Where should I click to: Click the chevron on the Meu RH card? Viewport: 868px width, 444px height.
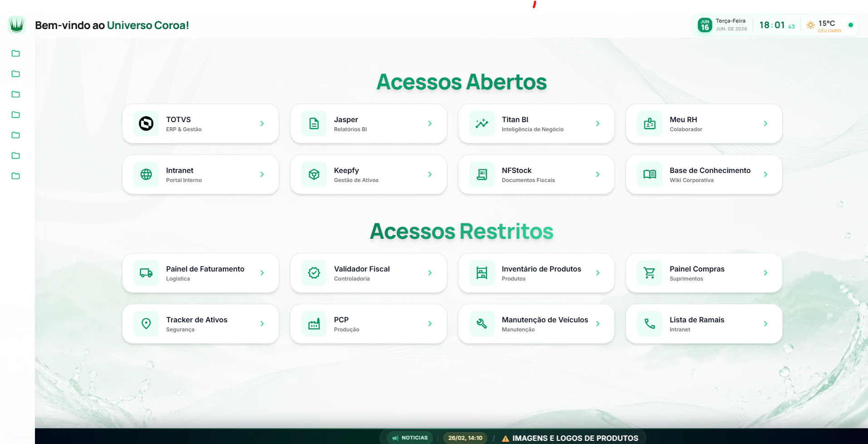765,123
